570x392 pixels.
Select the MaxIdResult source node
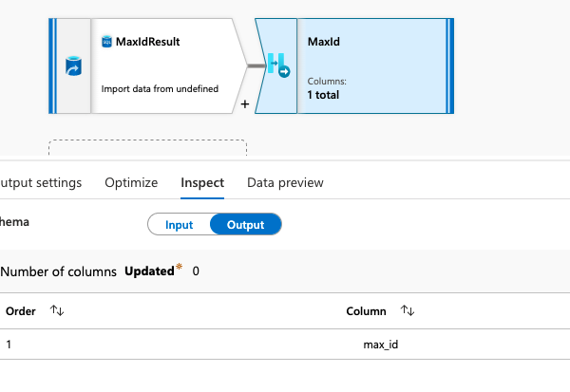pos(148,65)
